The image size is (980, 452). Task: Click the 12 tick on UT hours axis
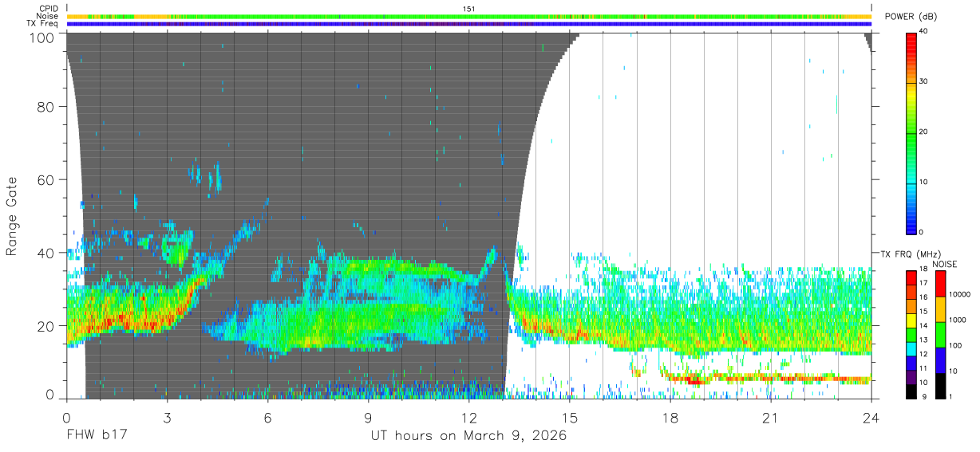tap(469, 417)
